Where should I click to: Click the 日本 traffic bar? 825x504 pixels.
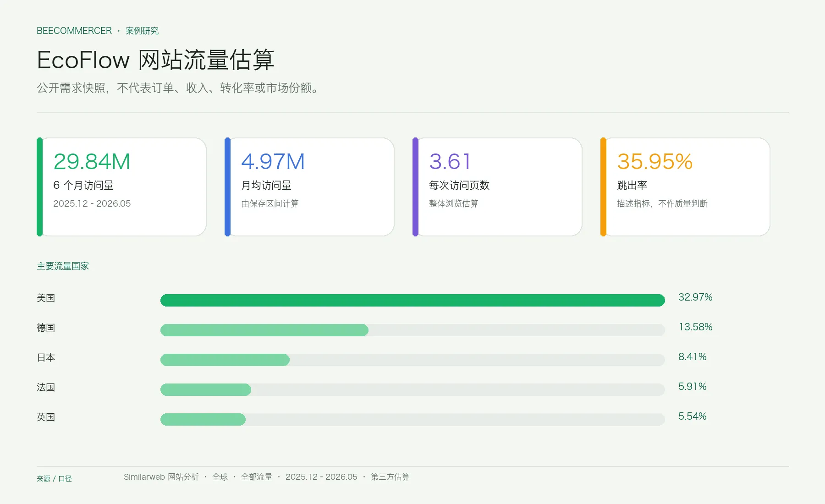[225, 360]
